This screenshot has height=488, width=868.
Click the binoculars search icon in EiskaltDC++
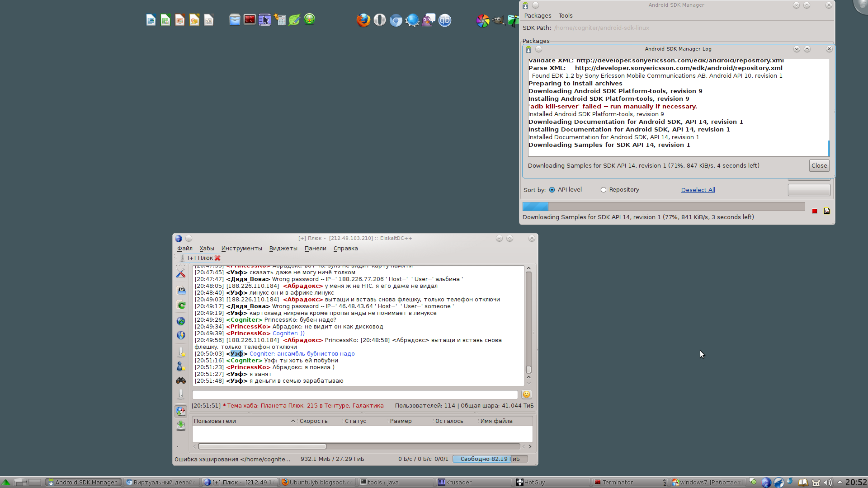181,380
